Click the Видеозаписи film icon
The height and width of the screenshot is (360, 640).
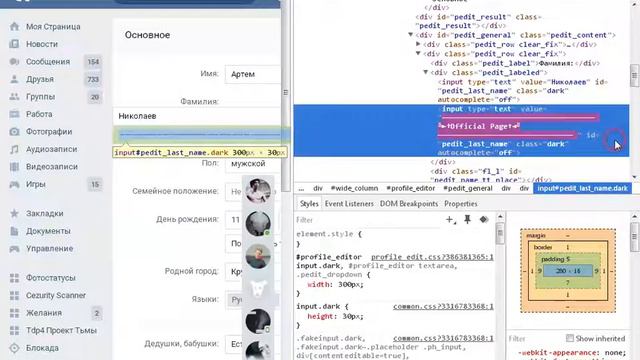(x=14, y=167)
